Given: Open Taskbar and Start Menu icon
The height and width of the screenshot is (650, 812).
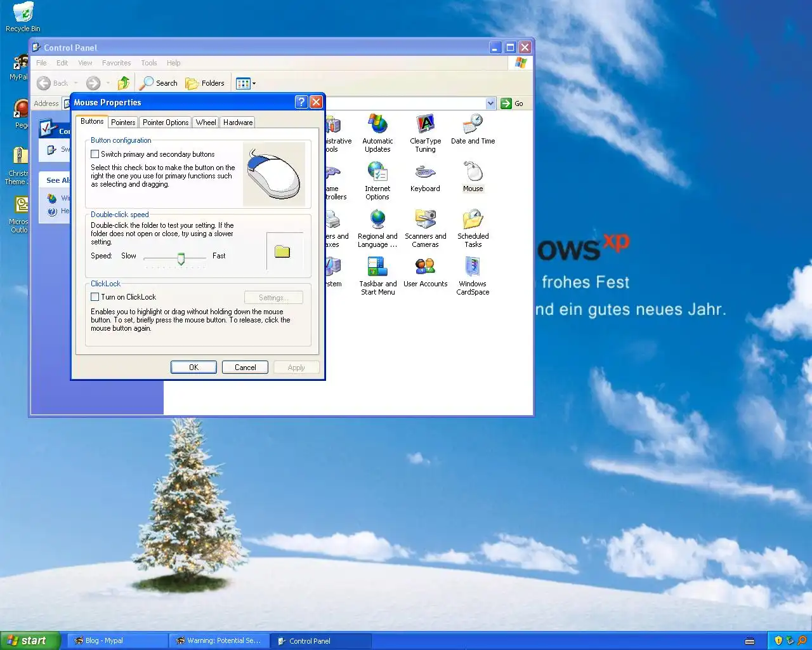Looking at the screenshot, I should click(377, 276).
